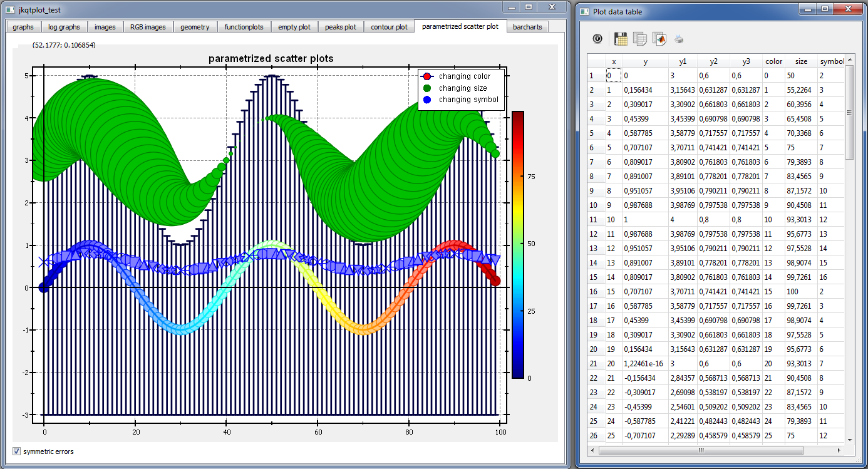Click the print table icon
The height and width of the screenshot is (469, 868).
[x=679, y=39]
